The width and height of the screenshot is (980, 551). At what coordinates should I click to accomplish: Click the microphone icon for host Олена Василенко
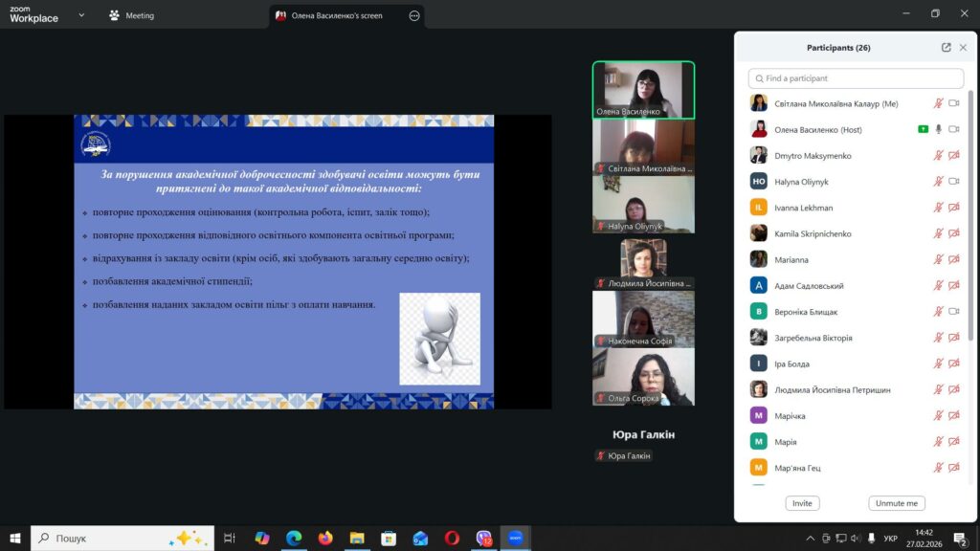pyautogui.click(x=939, y=129)
